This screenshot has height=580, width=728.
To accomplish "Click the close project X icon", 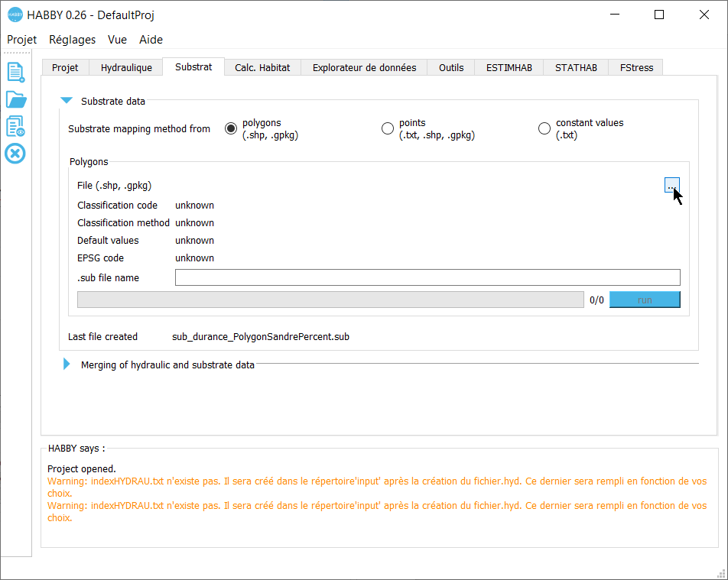I will [15, 154].
